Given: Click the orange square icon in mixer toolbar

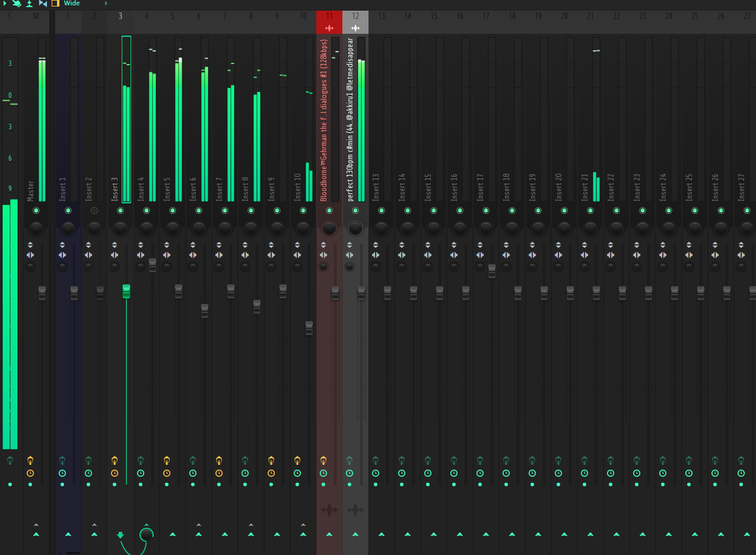Looking at the screenshot, I should (x=55, y=4).
